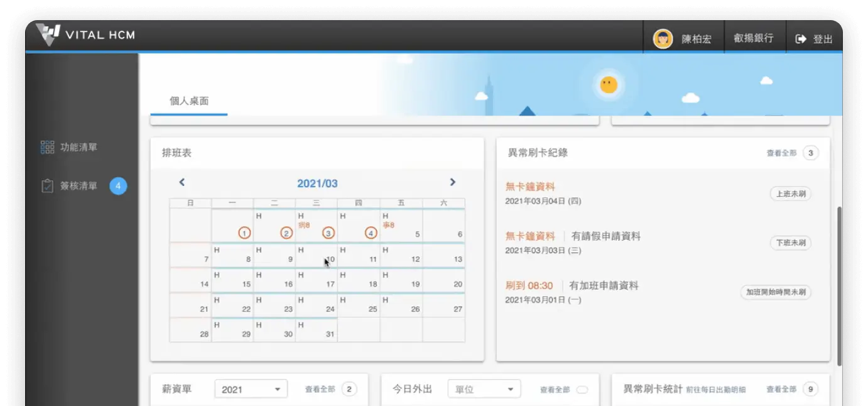Click calendar day 26

[x=401, y=305]
